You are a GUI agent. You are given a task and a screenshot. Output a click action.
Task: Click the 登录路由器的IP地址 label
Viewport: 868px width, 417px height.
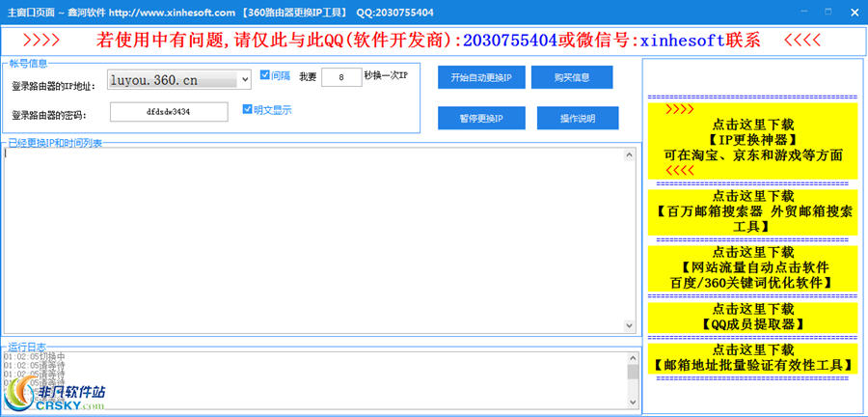(x=54, y=86)
